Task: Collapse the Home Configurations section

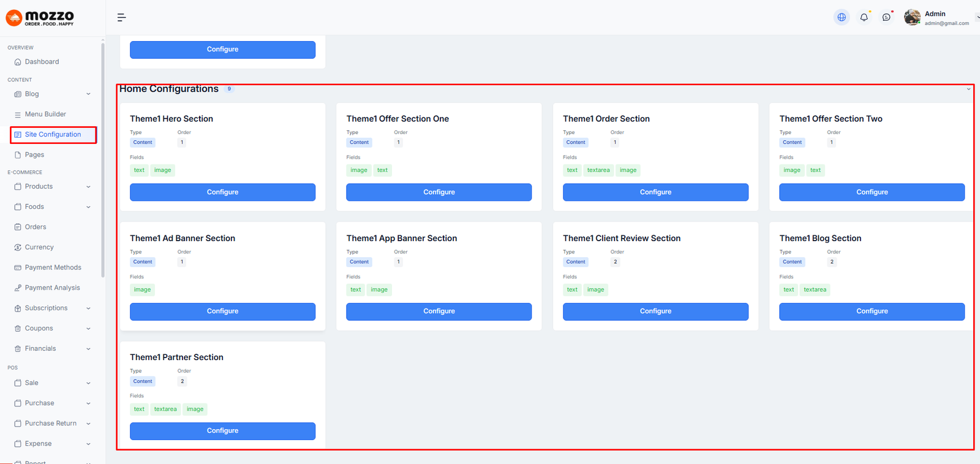Action: tap(968, 89)
